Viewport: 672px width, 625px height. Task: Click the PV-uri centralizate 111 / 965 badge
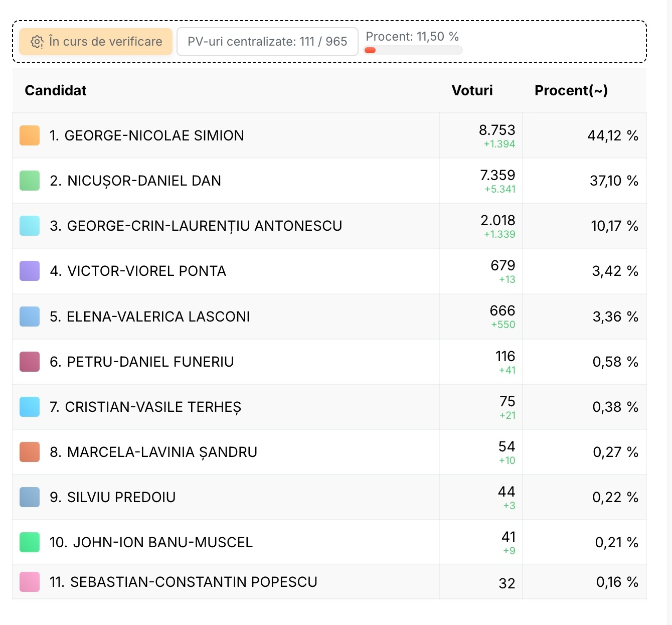(267, 42)
